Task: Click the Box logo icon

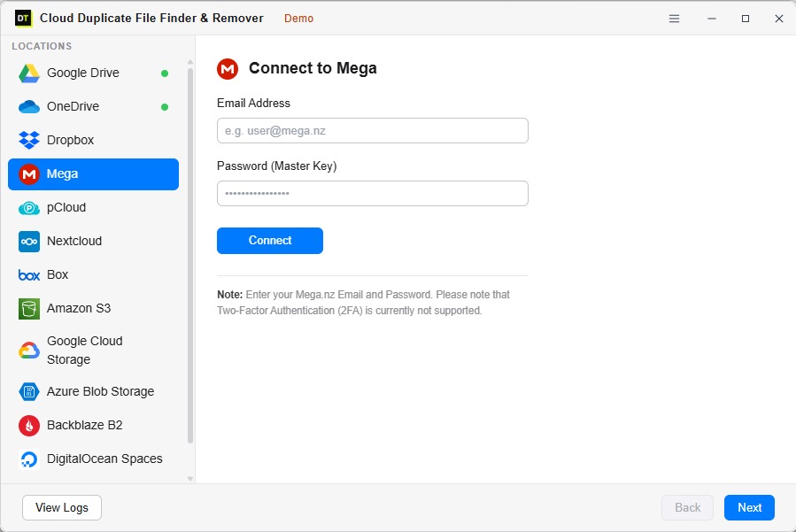Action: [x=29, y=275]
